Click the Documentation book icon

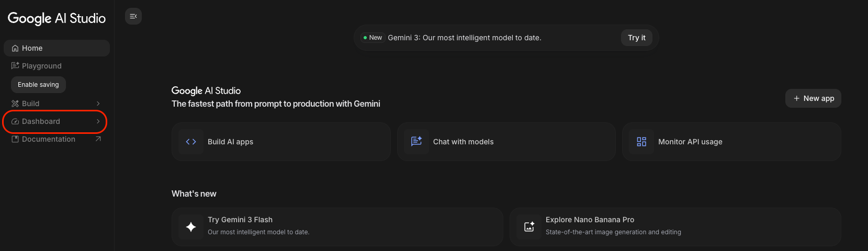click(15, 139)
